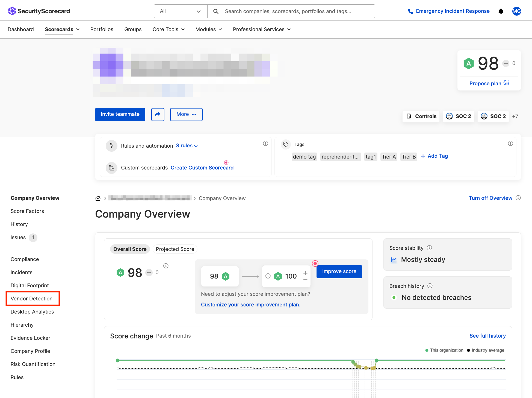Open the More options menu
Viewport: 532px width, 398px height.
tap(186, 114)
